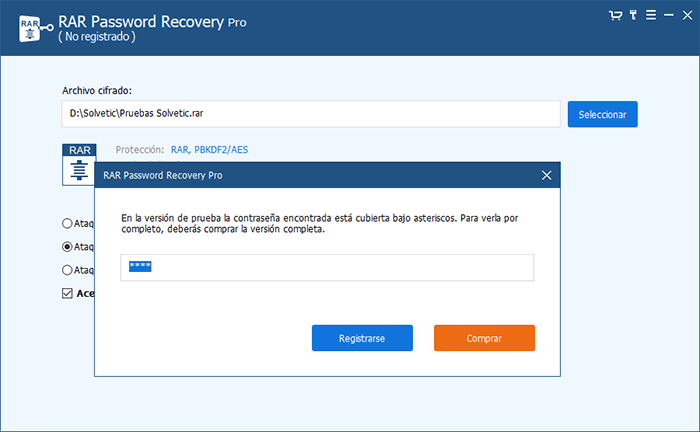Click the Registrarse button
Image resolution: width=700 pixels, height=432 pixels.
click(362, 338)
